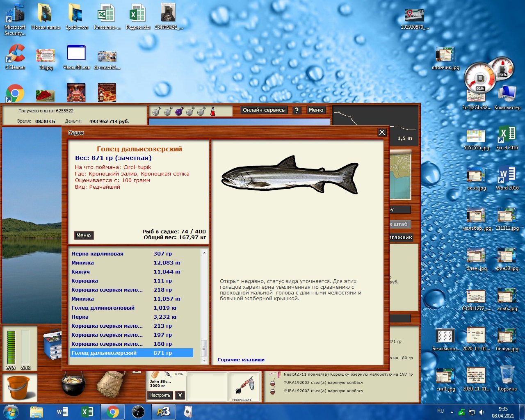This screenshot has height=420, width=525.
Task: Click the RU language indicator
Action: click(441, 411)
